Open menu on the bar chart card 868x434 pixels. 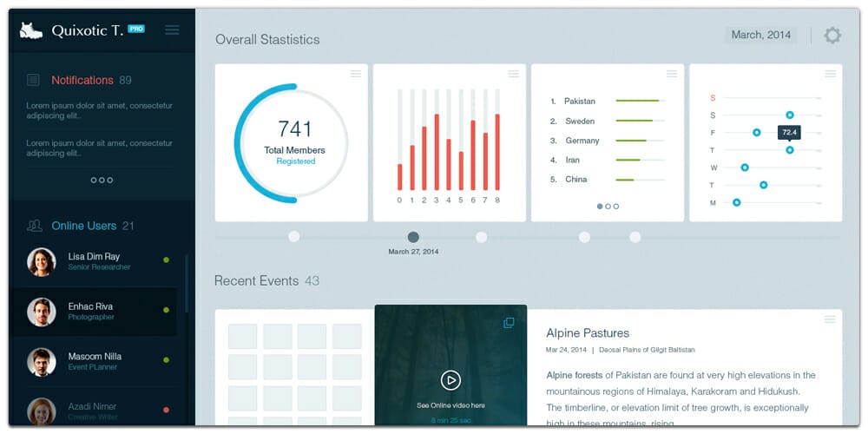tap(514, 74)
